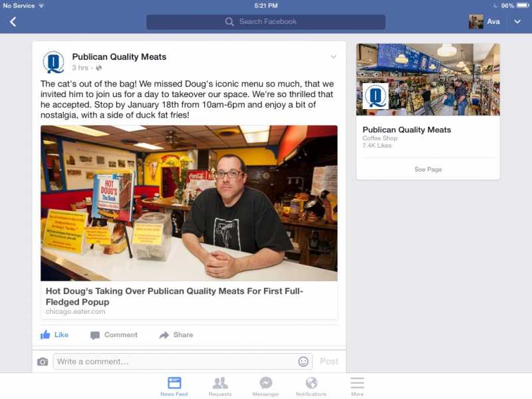Open Messenger from the bottom bar
This screenshot has width=532, height=399.
pos(265,386)
